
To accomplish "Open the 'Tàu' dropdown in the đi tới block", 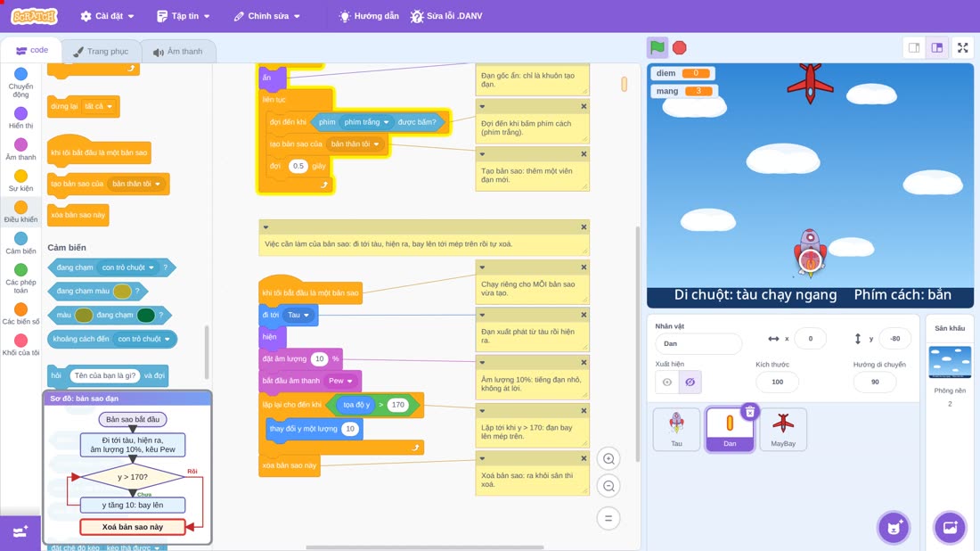I will tap(298, 316).
